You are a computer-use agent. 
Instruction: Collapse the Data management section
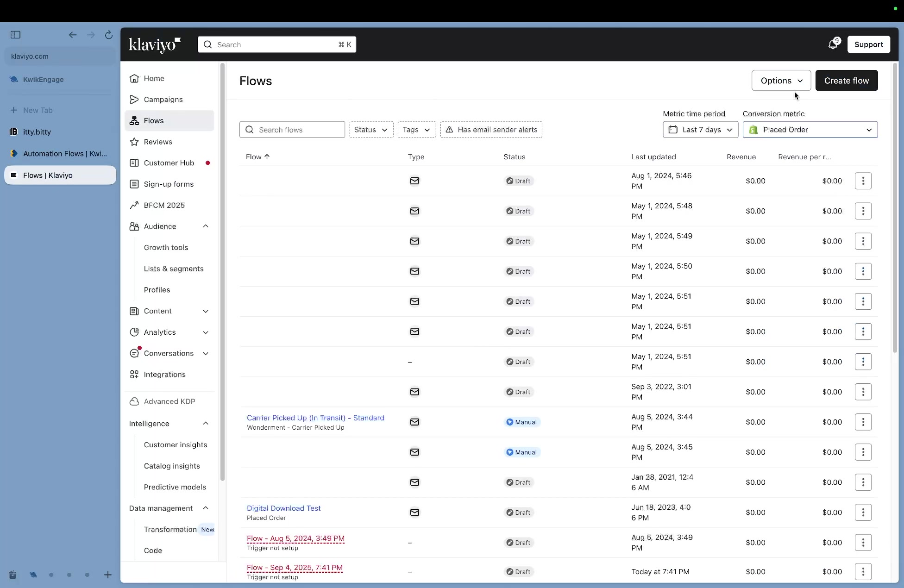(206, 508)
